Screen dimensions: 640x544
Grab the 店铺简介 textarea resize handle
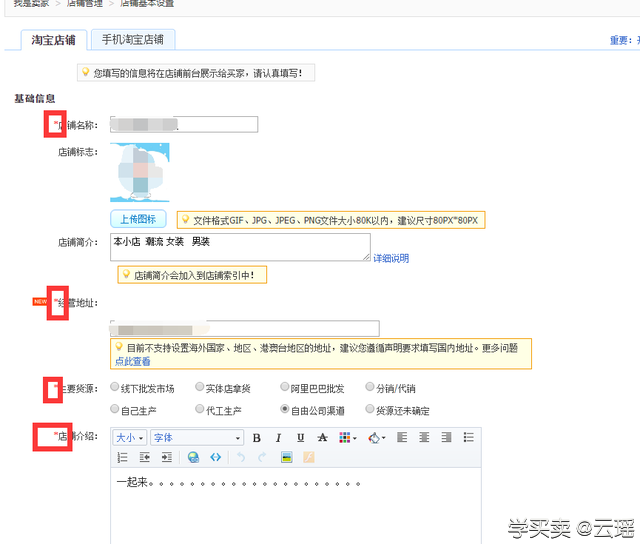(367, 257)
